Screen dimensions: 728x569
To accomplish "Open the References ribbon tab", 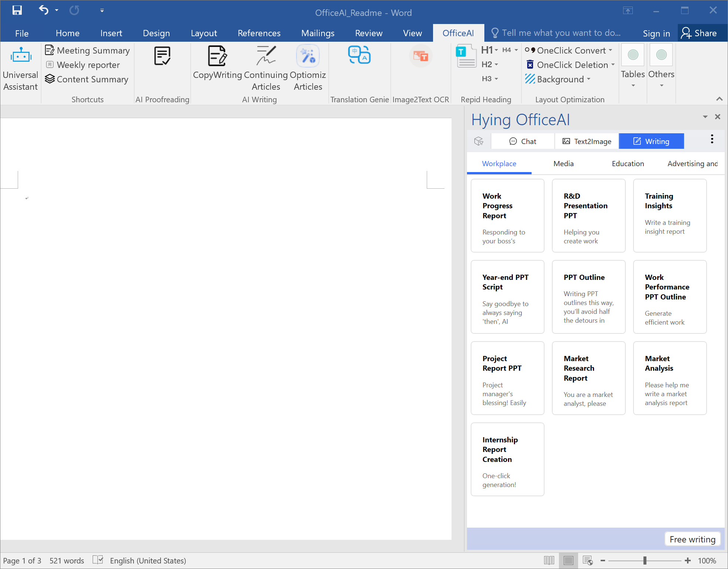I will click(259, 33).
